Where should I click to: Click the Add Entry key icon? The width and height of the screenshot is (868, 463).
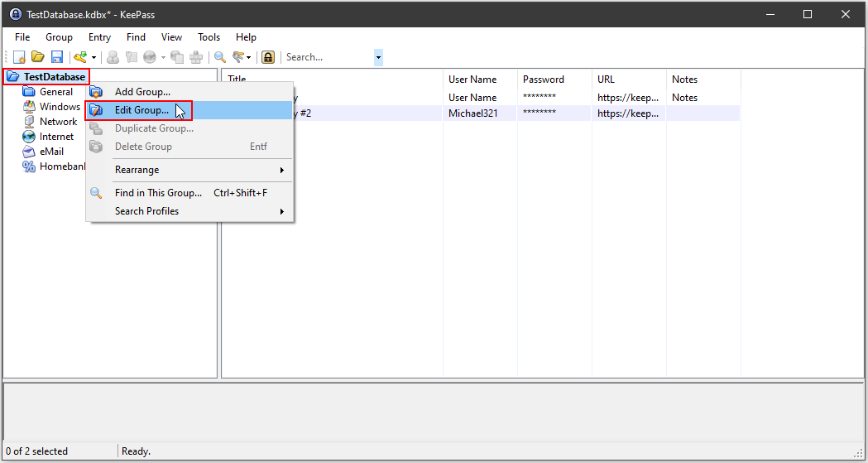tap(81, 57)
